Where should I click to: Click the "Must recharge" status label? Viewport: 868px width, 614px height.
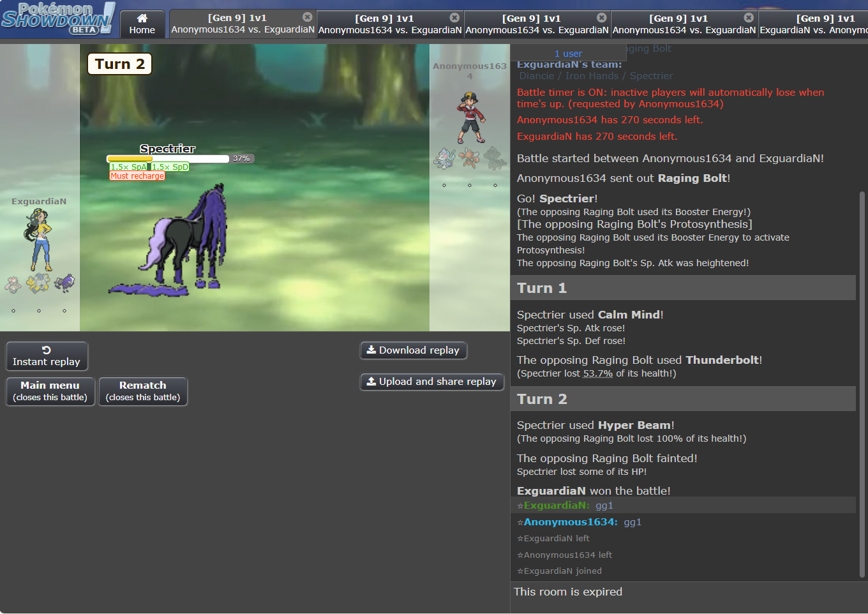[137, 176]
